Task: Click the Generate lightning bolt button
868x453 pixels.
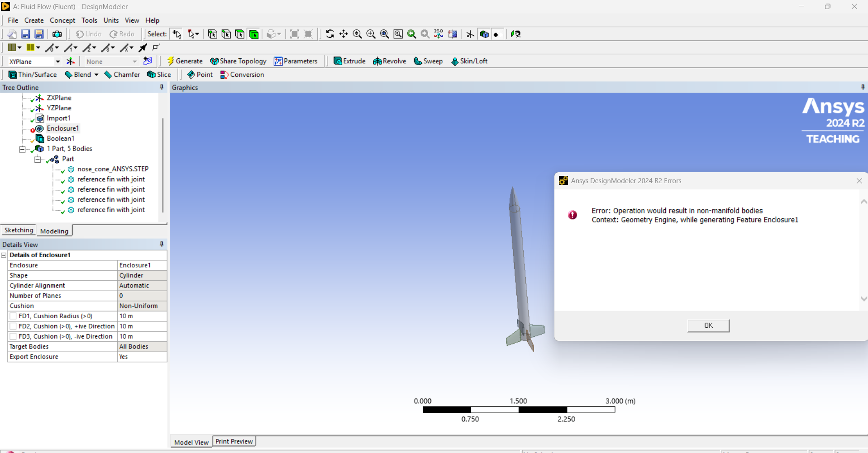Action: click(185, 61)
